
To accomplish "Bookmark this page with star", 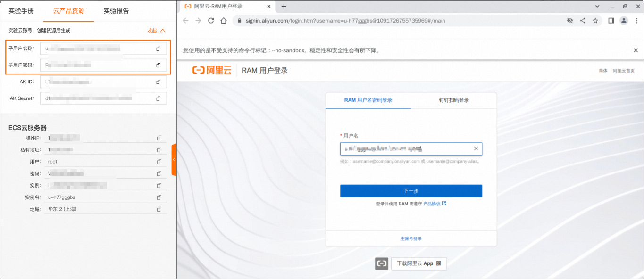I will (595, 21).
